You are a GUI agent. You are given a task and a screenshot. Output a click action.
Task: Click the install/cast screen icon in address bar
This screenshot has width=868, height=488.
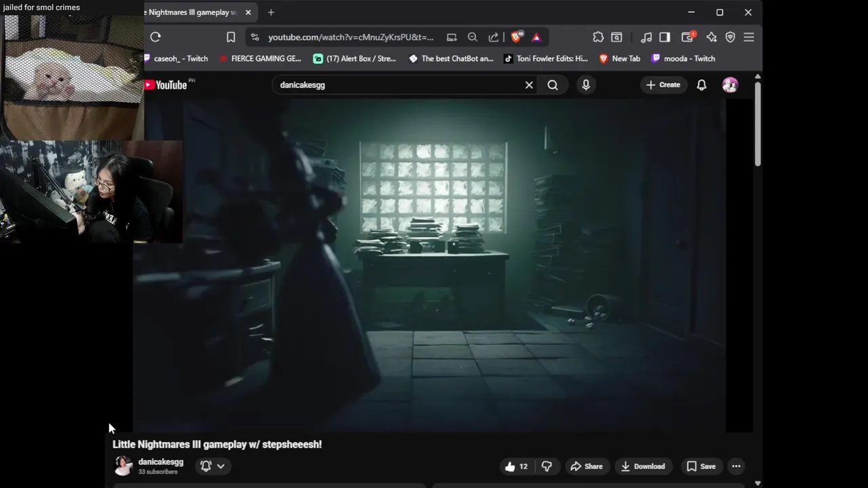click(x=452, y=37)
